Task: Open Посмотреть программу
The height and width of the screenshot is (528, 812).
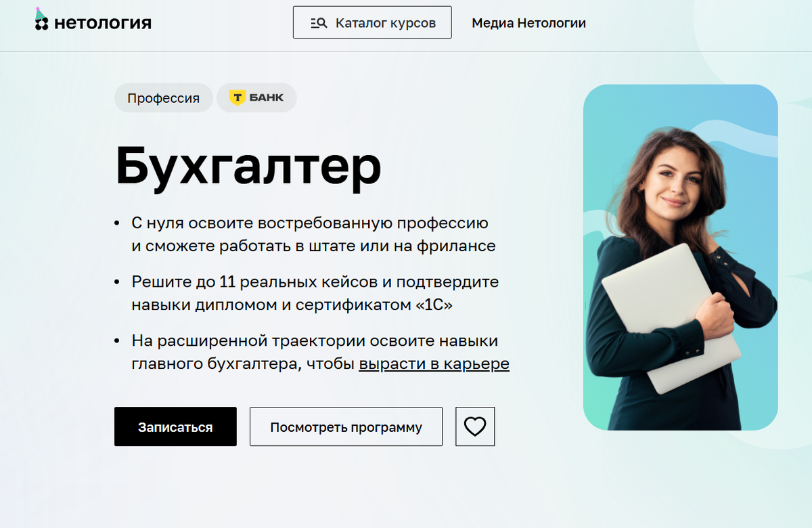Action: point(346,426)
